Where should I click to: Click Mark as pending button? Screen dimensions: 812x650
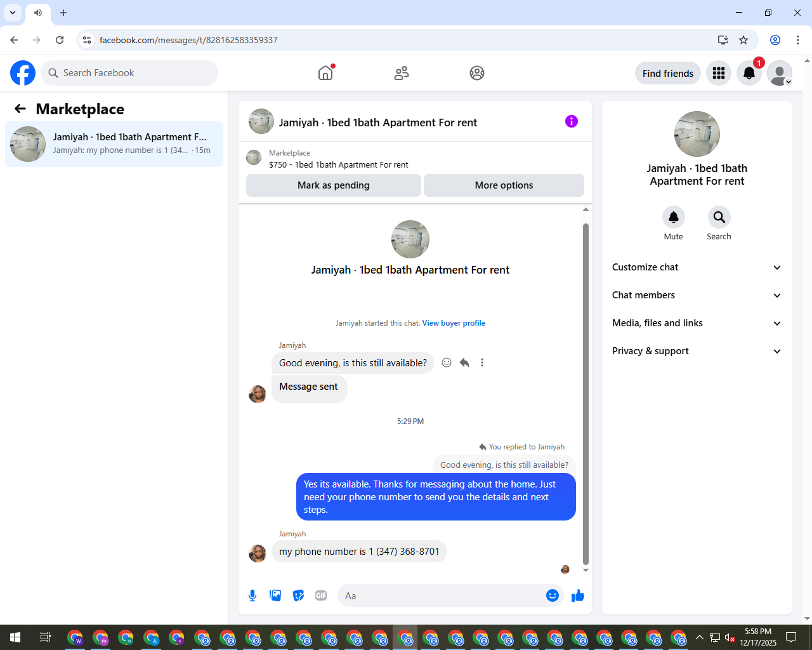point(334,185)
